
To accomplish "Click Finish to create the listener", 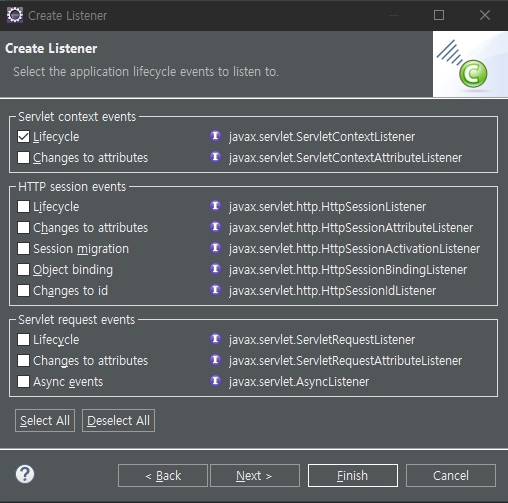I will (x=353, y=476).
